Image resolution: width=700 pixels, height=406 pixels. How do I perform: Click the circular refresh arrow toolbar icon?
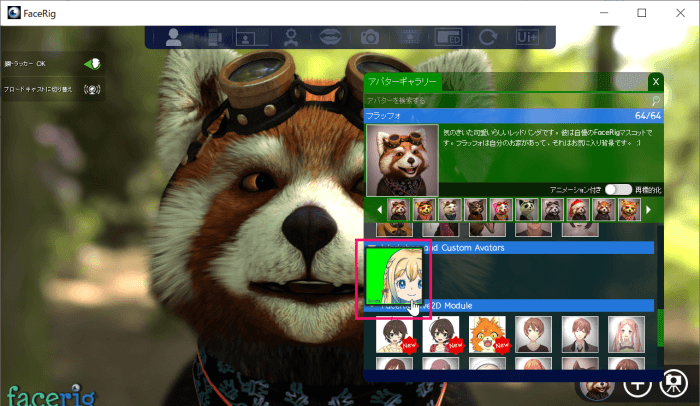point(488,37)
